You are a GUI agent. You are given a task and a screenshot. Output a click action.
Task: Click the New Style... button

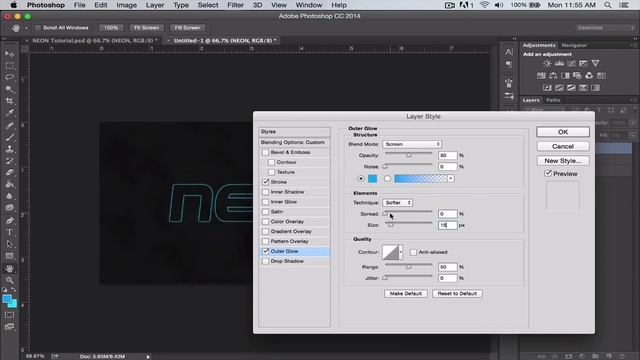tap(563, 161)
